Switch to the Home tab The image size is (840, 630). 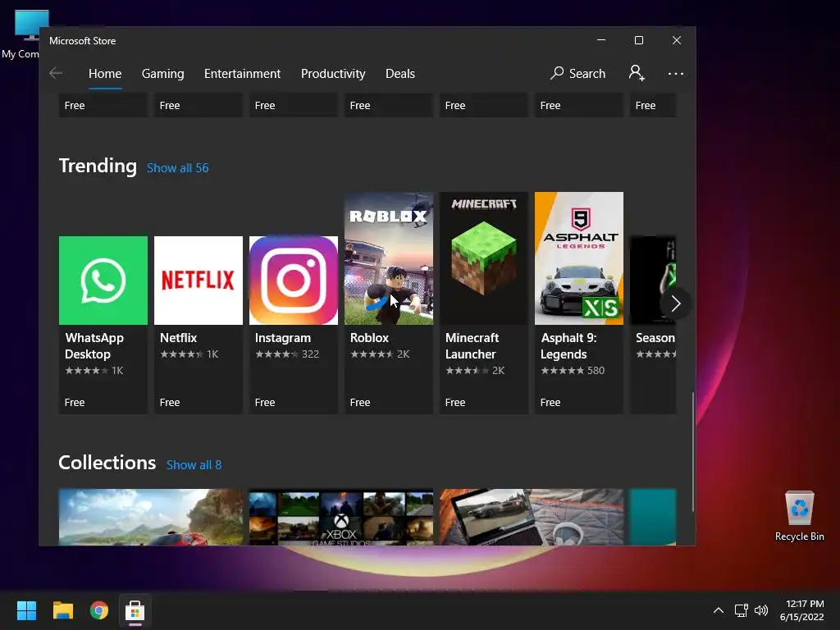105,73
